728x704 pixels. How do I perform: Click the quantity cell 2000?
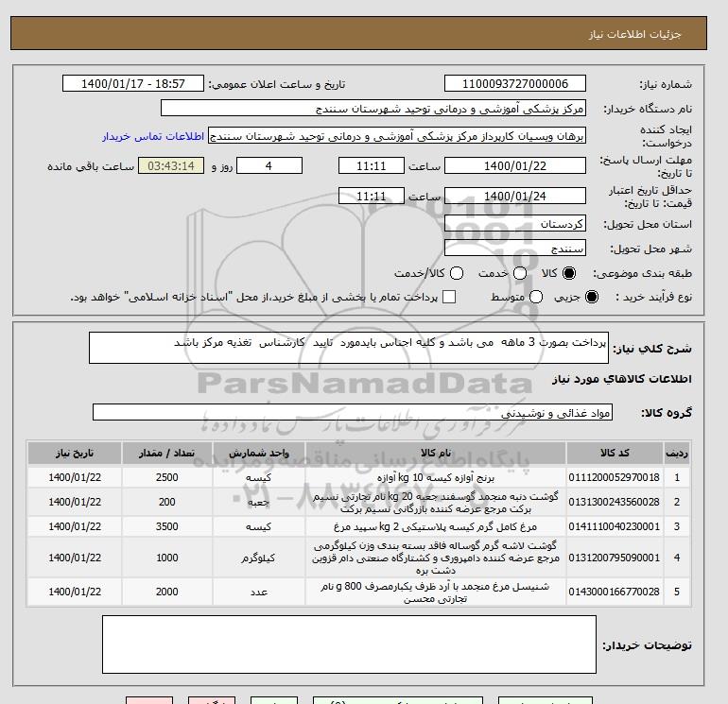click(167, 592)
